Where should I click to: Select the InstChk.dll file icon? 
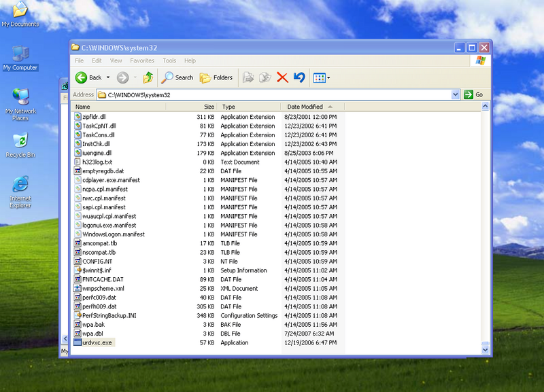point(78,144)
